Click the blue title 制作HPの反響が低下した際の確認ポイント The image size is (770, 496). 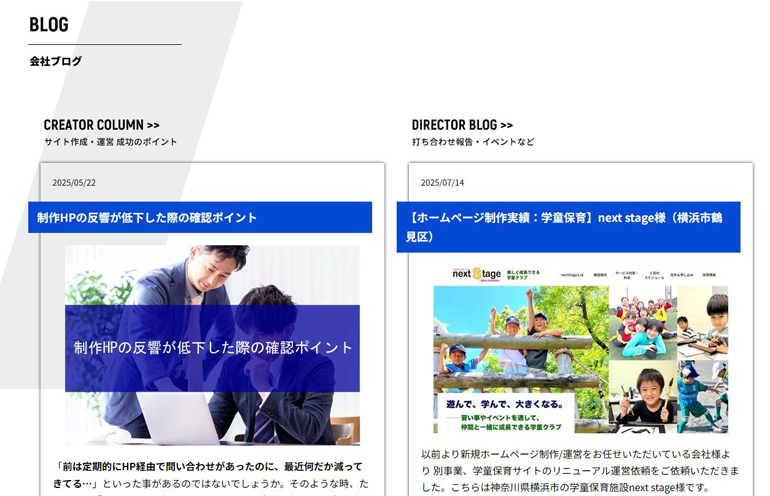[x=200, y=217]
